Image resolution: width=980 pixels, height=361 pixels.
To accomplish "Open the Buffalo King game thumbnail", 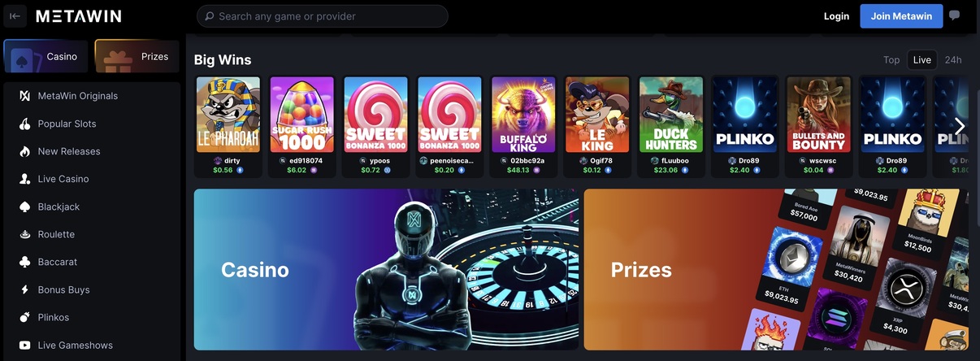I will coord(523,115).
